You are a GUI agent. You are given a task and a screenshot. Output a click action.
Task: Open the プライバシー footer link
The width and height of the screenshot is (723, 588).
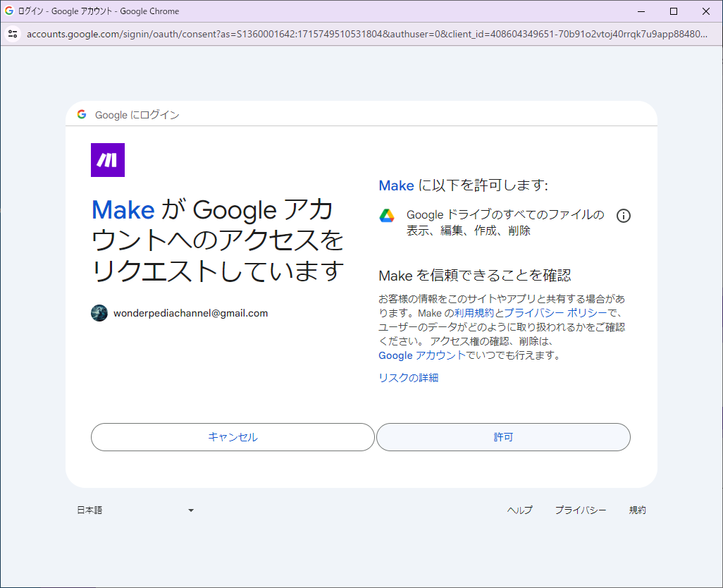581,510
